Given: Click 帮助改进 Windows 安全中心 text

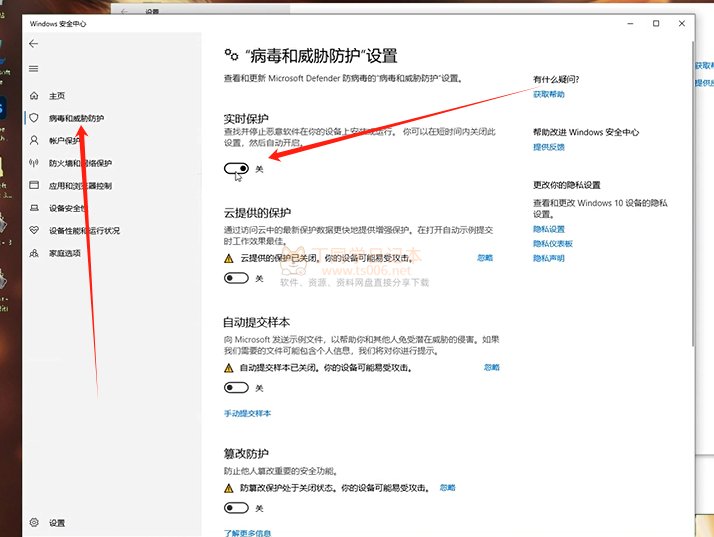Looking at the screenshot, I should click(x=586, y=132).
